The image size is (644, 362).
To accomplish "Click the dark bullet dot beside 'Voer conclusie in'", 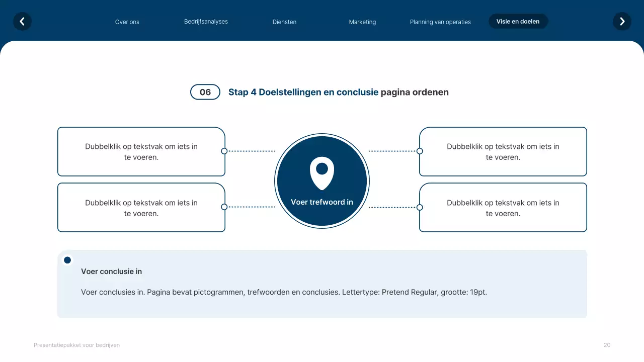I will pyautogui.click(x=67, y=260).
